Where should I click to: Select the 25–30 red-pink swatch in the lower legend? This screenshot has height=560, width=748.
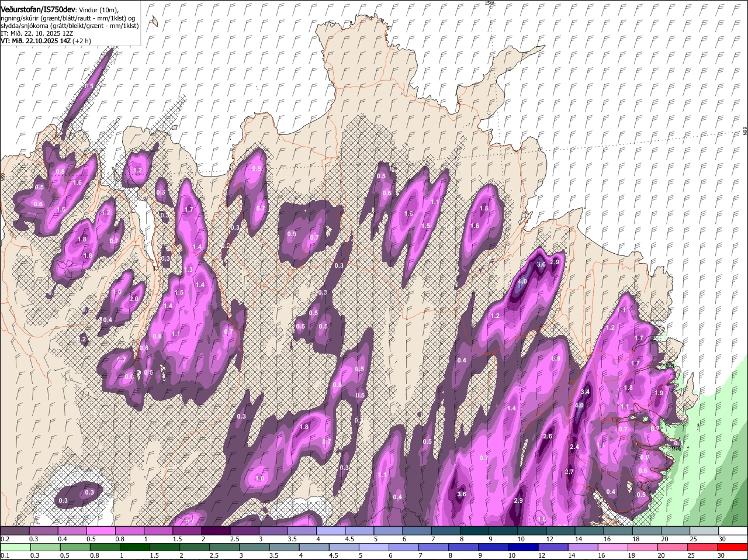[x=704, y=547]
